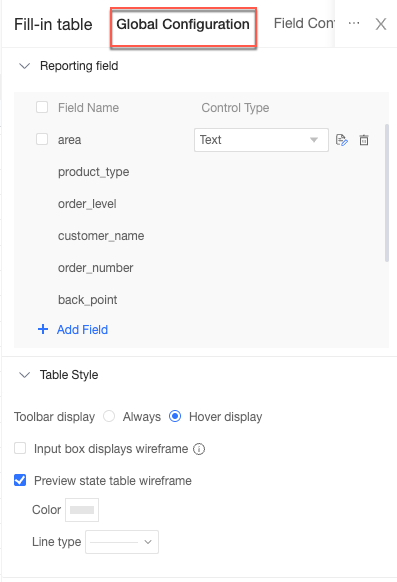Select the back_point field row

[88, 300]
